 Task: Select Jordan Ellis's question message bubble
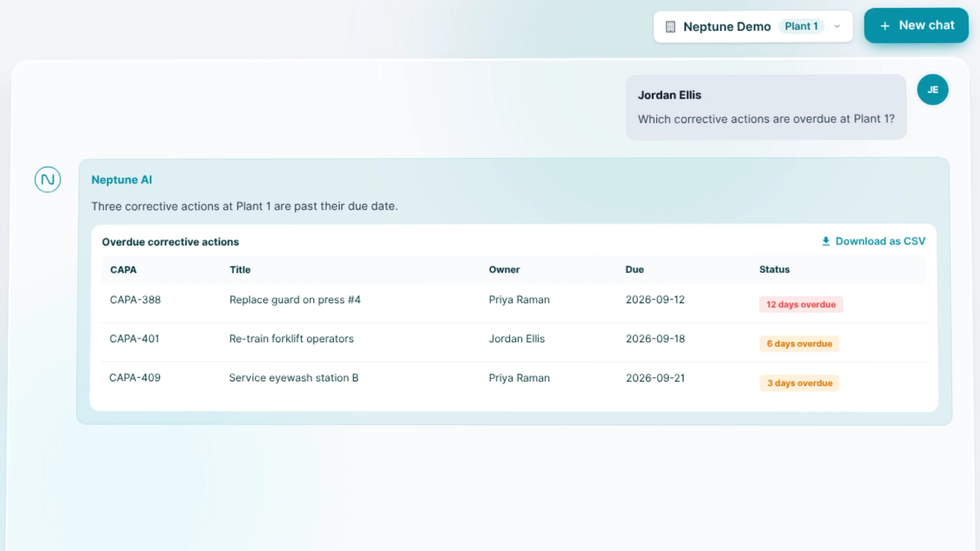click(766, 107)
